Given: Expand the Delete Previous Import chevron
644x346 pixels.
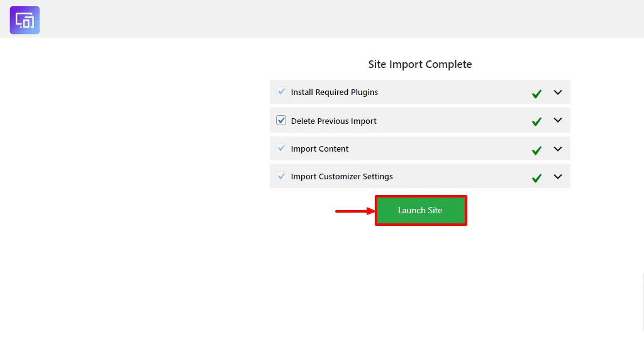Looking at the screenshot, I should point(557,120).
